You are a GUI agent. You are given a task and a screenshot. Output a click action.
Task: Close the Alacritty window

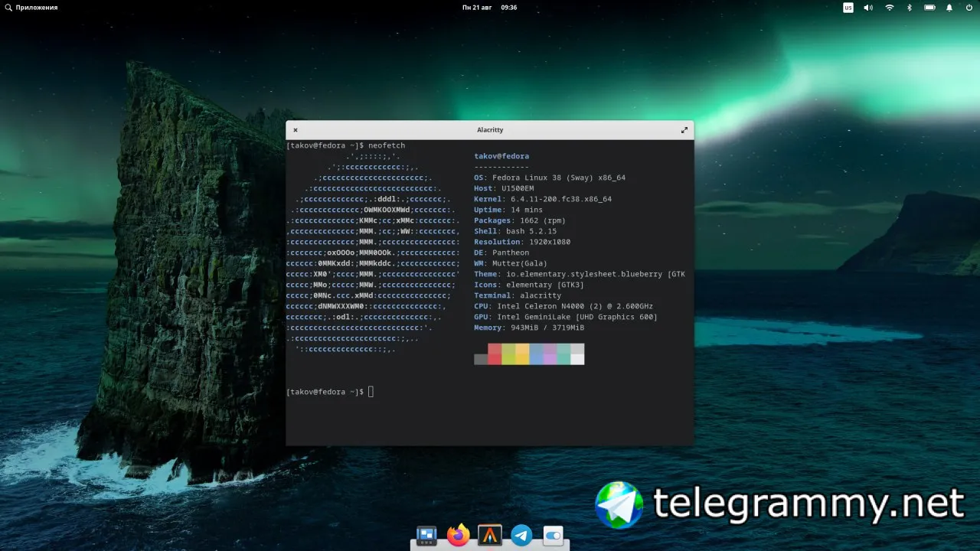click(x=296, y=130)
